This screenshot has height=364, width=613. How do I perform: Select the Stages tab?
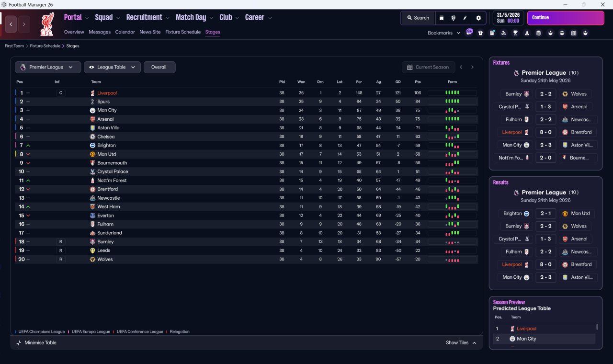click(x=213, y=32)
